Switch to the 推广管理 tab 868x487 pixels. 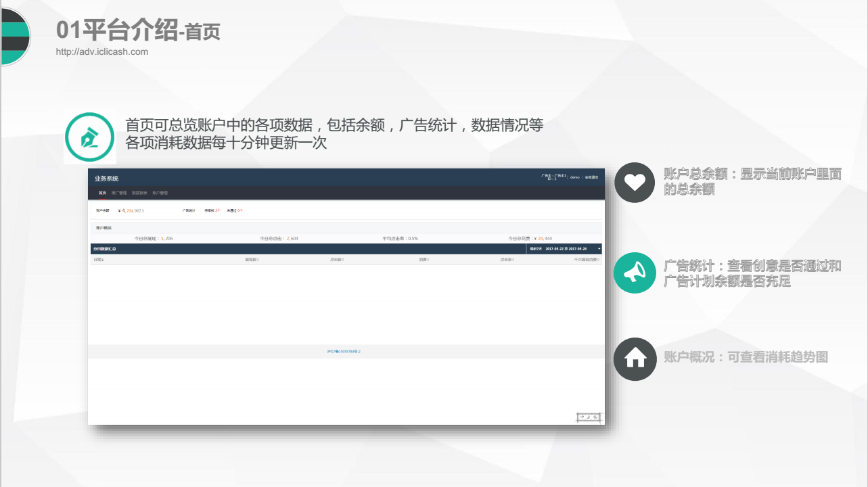tap(119, 193)
